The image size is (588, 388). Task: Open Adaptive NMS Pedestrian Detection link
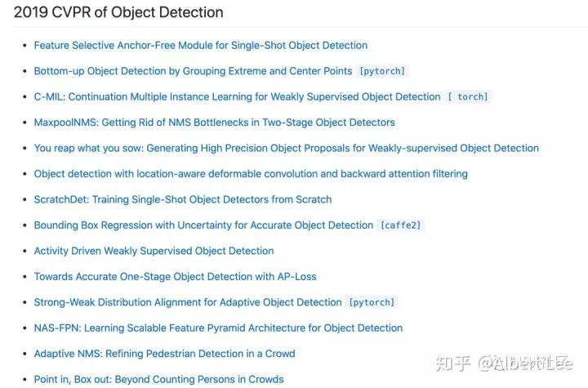pyautogui.click(x=165, y=354)
